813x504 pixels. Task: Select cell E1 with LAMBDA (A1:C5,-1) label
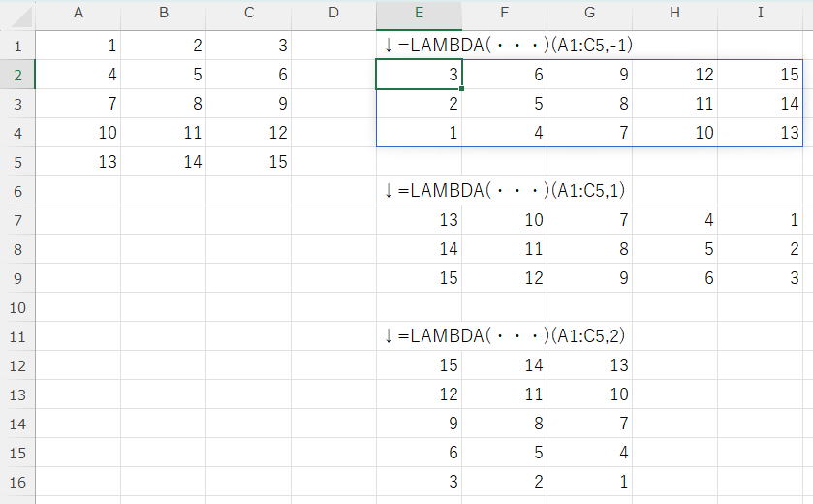pyautogui.click(x=419, y=46)
